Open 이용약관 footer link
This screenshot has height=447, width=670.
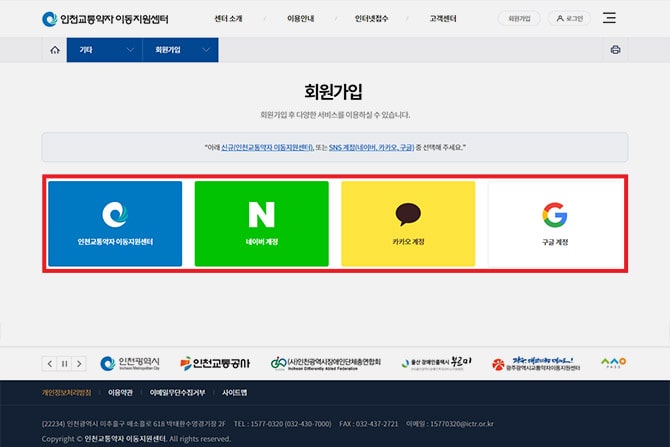click(x=120, y=393)
